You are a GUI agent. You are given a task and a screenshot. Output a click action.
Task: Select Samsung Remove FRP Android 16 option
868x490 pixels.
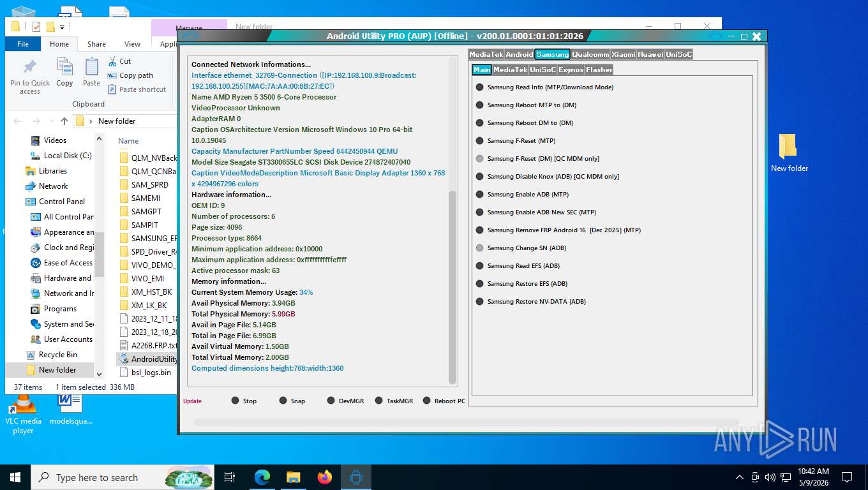point(479,230)
